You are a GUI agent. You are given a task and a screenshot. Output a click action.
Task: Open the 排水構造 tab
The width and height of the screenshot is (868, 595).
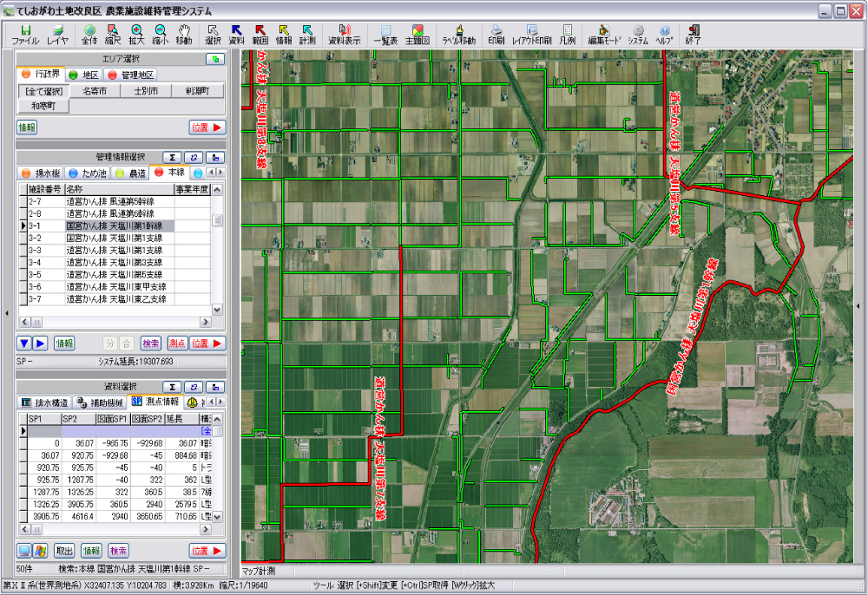click(44, 402)
